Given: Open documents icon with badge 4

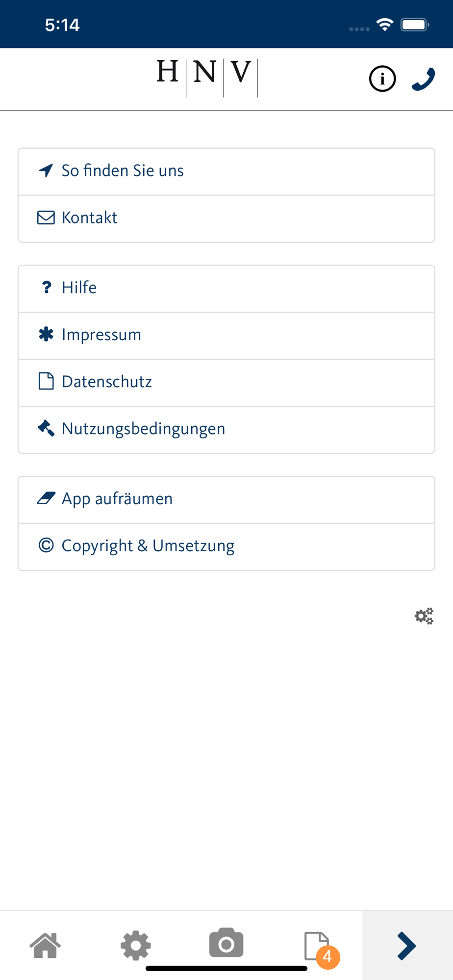Looking at the screenshot, I should [317, 946].
